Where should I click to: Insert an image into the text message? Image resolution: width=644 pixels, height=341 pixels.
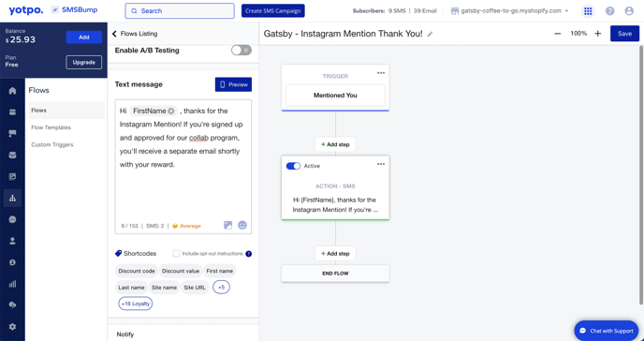pos(228,225)
